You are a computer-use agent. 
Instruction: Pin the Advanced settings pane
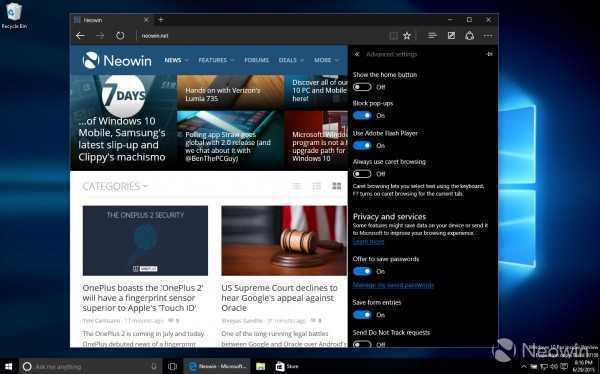point(489,54)
